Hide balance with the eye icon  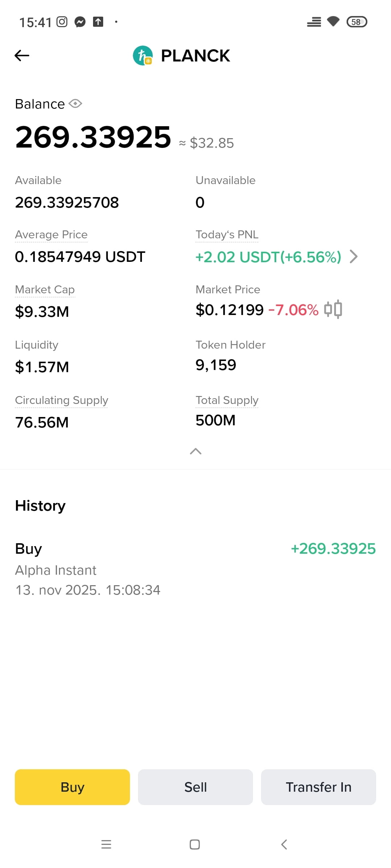[x=75, y=104]
